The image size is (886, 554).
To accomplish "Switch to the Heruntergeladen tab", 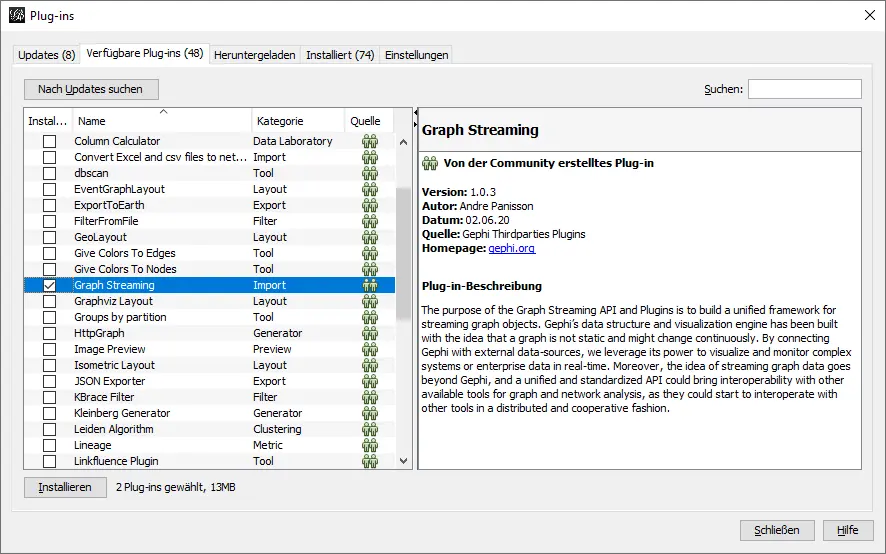I will click(255, 55).
